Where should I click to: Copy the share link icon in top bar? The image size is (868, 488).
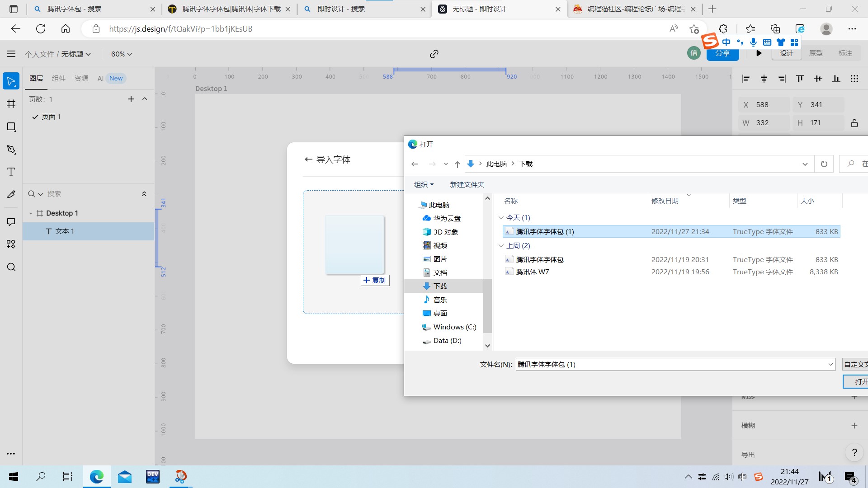pyautogui.click(x=434, y=54)
